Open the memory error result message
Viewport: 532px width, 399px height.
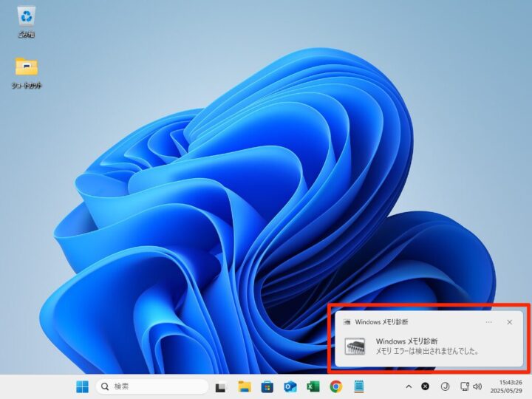[427, 351]
